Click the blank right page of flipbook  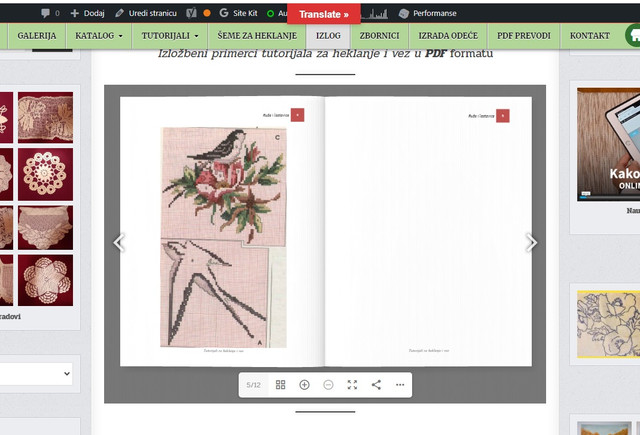[x=429, y=231]
